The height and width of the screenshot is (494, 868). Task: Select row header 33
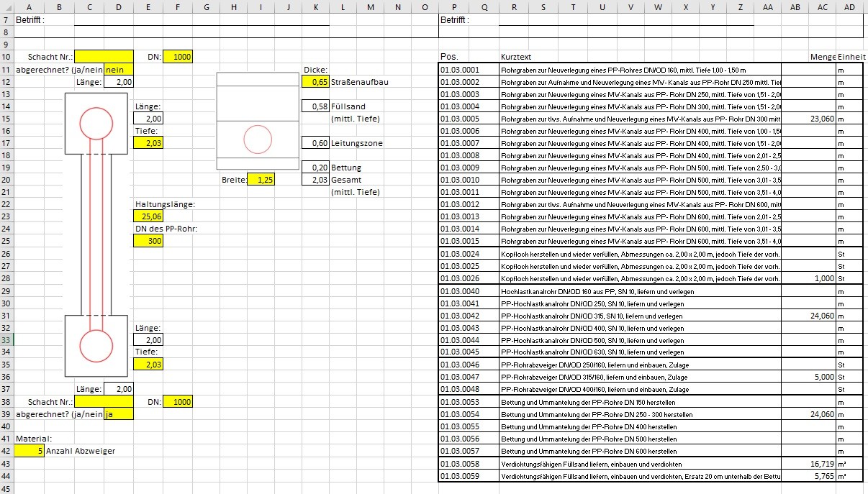[6, 340]
